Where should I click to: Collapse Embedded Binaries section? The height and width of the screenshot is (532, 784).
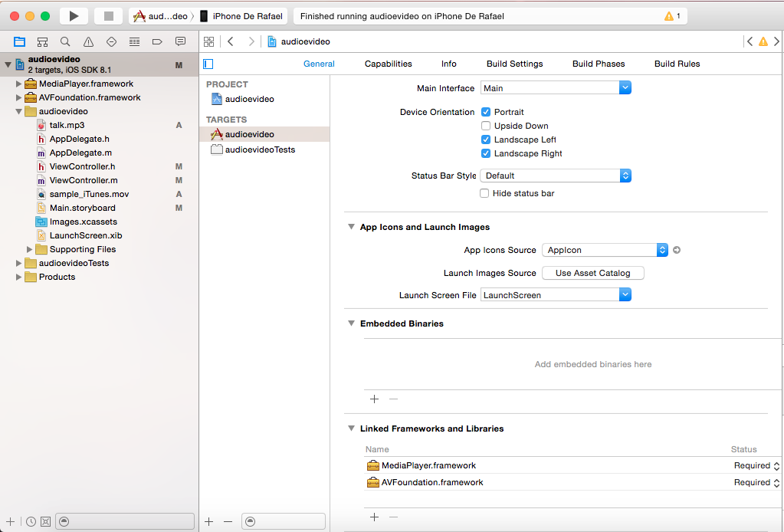351,323
